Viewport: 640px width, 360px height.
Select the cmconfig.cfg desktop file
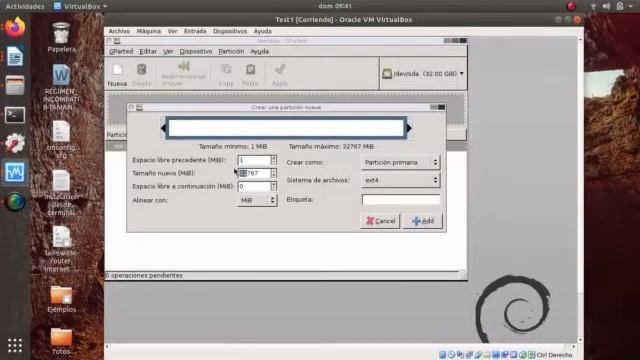click(x=61, y=140)
